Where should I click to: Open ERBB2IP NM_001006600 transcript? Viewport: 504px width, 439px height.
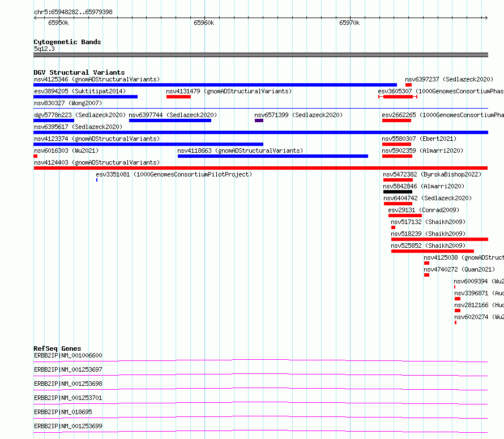pyautogui.click(x=68, y=355)
